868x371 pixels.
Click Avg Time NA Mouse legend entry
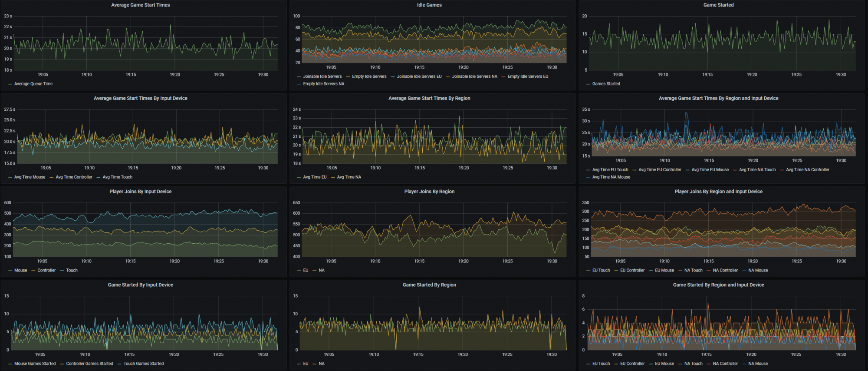coord(611,177)
